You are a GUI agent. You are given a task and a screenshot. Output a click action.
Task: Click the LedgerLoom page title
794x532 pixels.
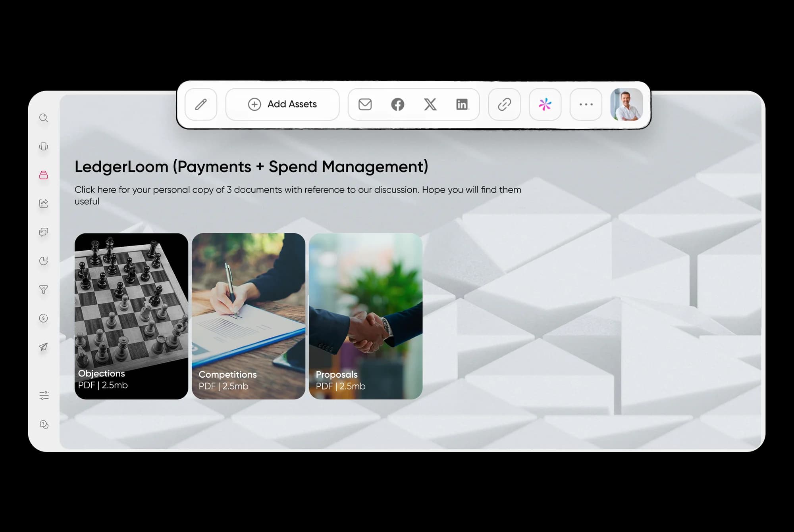[x=251, y=167]
